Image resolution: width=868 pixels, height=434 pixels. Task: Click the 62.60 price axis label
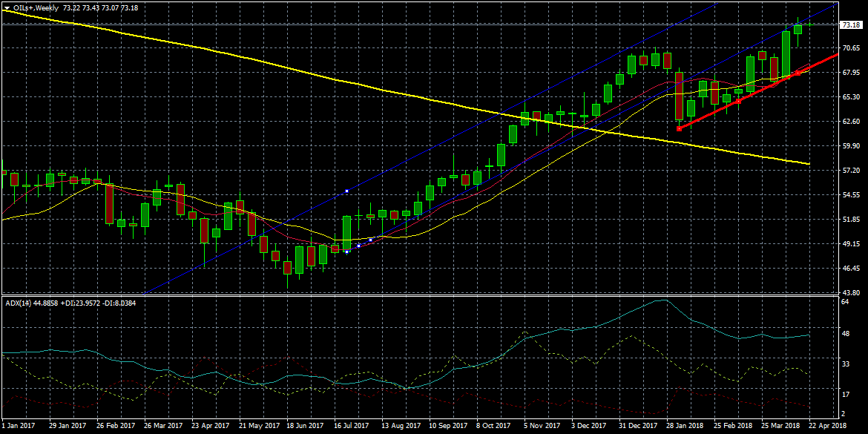(x=850, y=121)
